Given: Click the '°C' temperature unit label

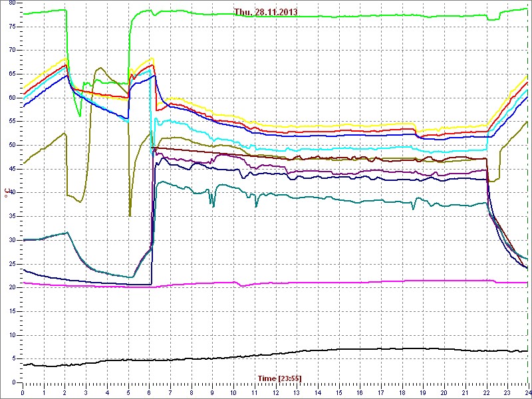Looking at the screenshot, I should 6,192.
